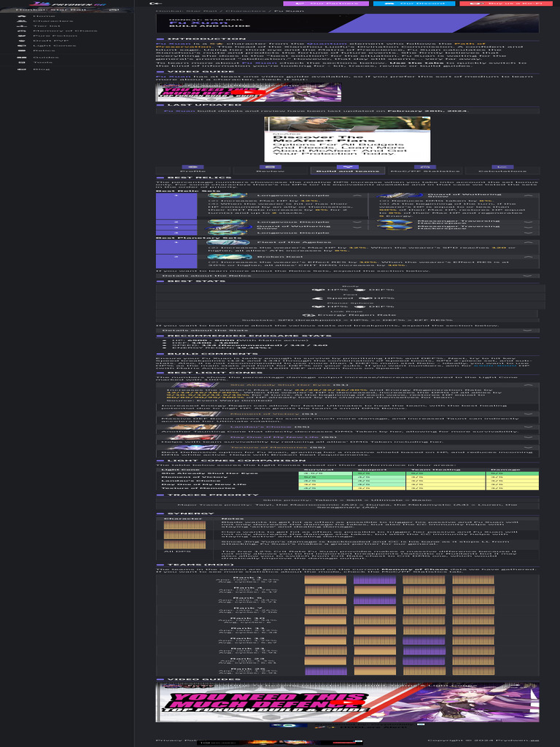Click the Light Cones sidebar icon
The image size is (560, 747).
21,46
